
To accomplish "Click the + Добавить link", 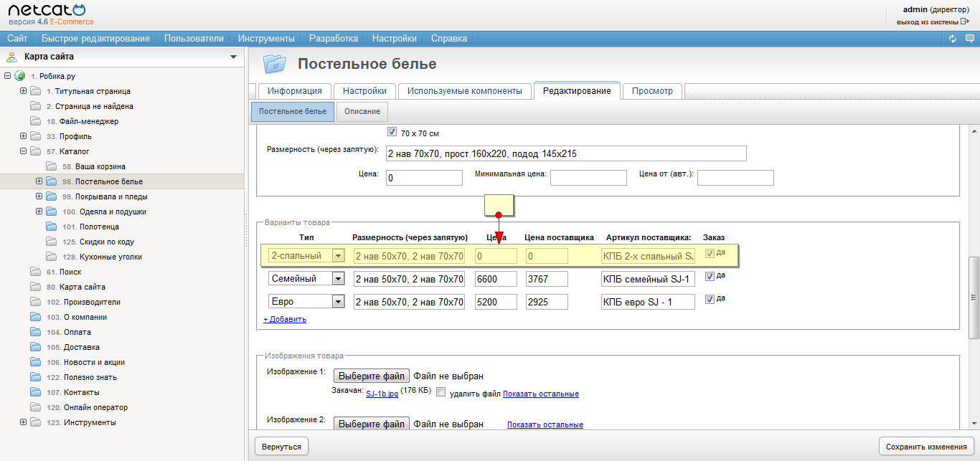I will coord(285,319).
